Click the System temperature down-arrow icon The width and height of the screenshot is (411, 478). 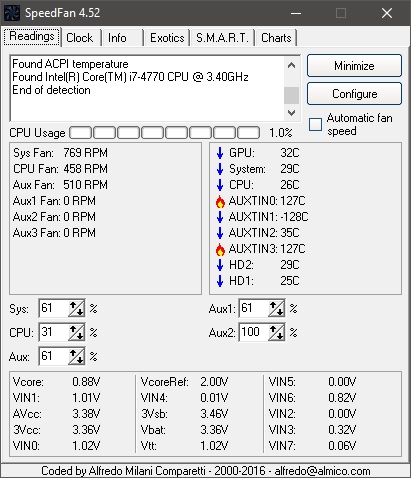click(x=220, y=169)
